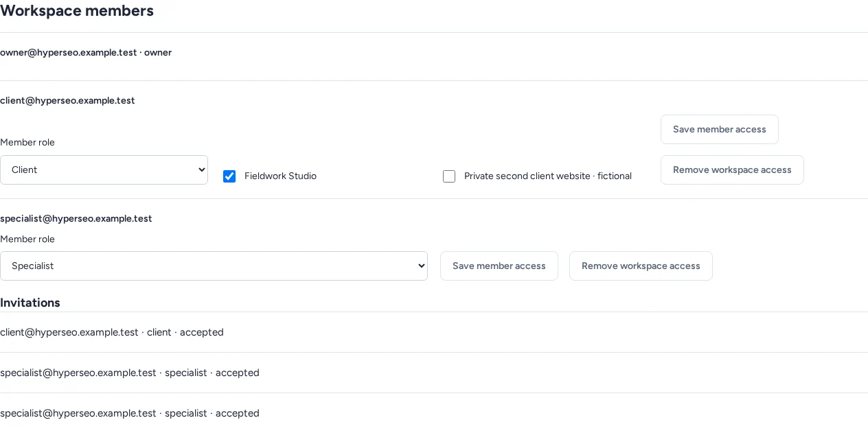Viewport: 868px width, 433px height.
Task: Save member access for client@hyperseo.example.test
Action: point(720,129)
